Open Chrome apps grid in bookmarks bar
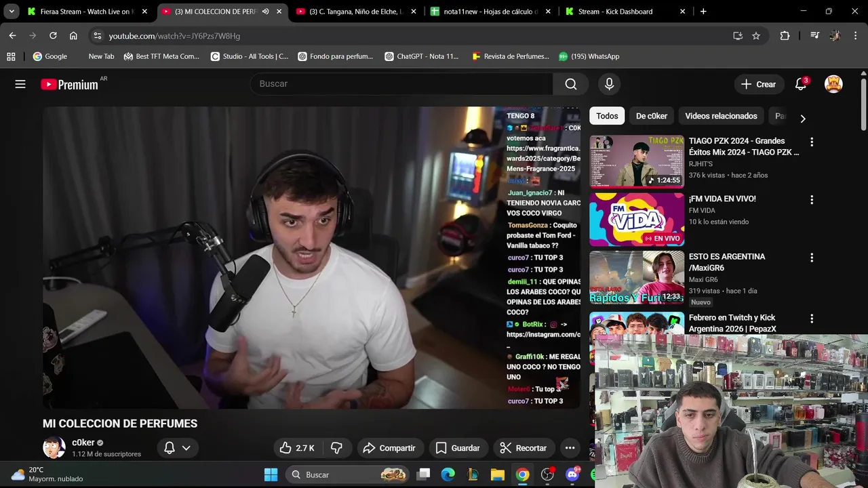This screenshot has height=488, width=868. click(11, 56)
